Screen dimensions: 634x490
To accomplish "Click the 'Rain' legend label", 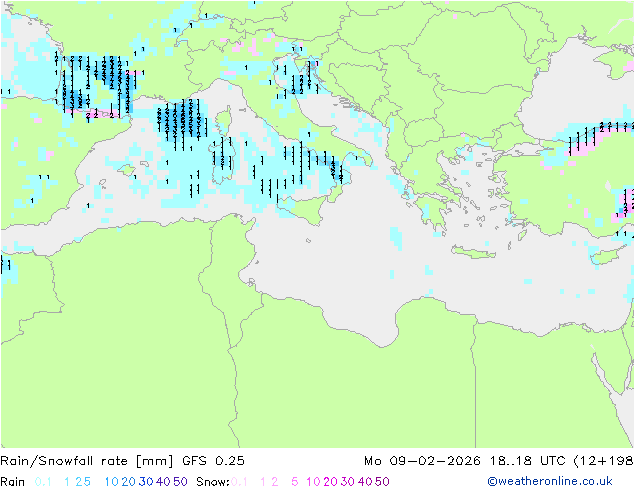I will (13, 482).
